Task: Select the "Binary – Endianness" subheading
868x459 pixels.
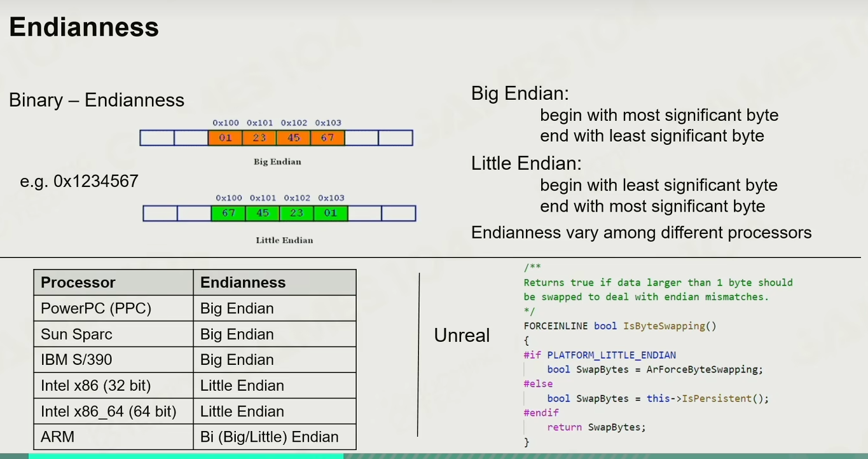Action: 97,100
